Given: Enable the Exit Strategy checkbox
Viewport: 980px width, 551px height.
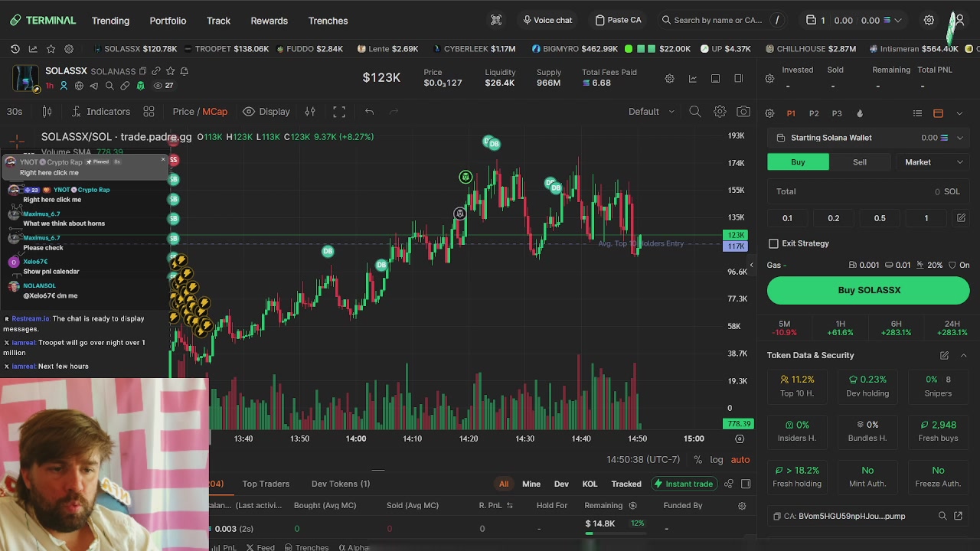Looking at the screenshot, I should (773, 243).
